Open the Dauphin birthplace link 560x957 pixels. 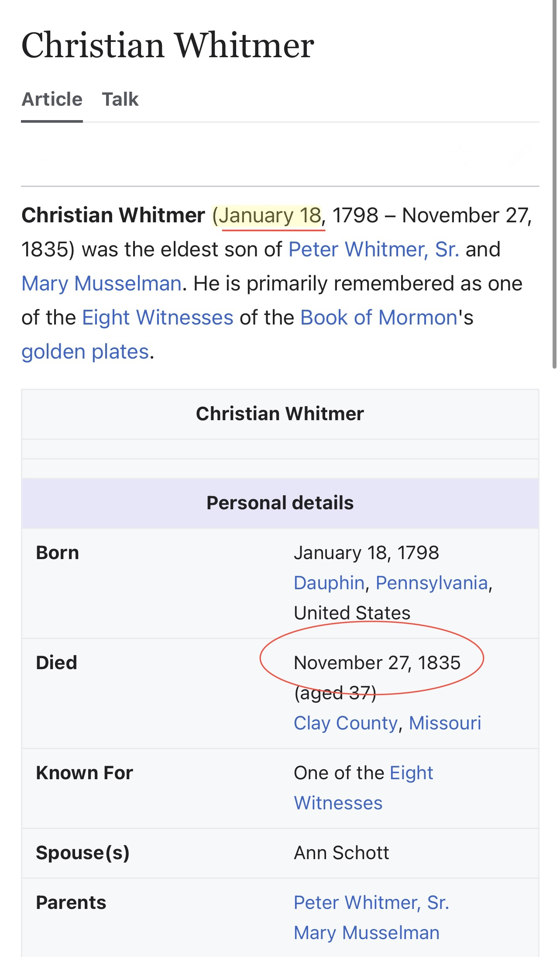[329, 583]
